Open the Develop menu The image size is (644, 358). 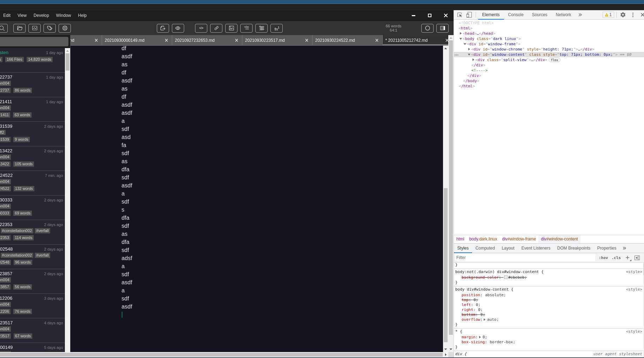pos(41,15)
